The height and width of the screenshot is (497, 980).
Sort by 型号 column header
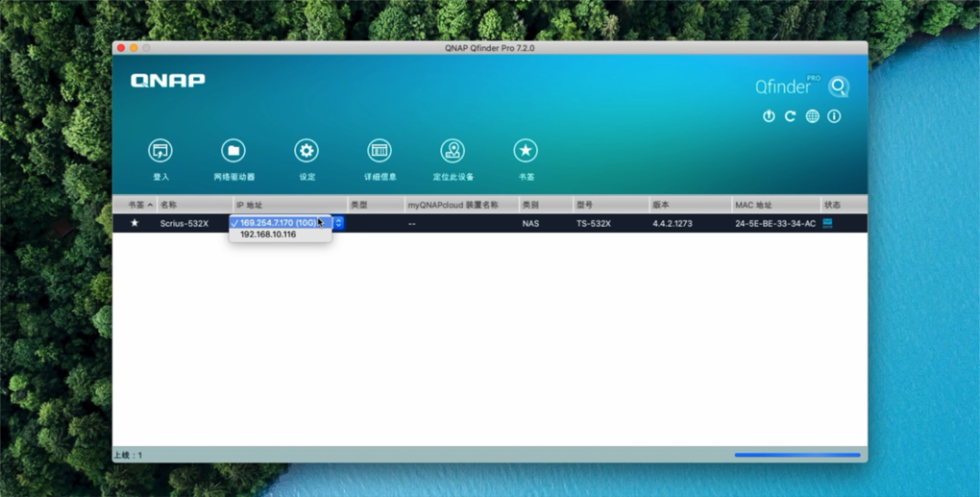click(x=611, y=205)
